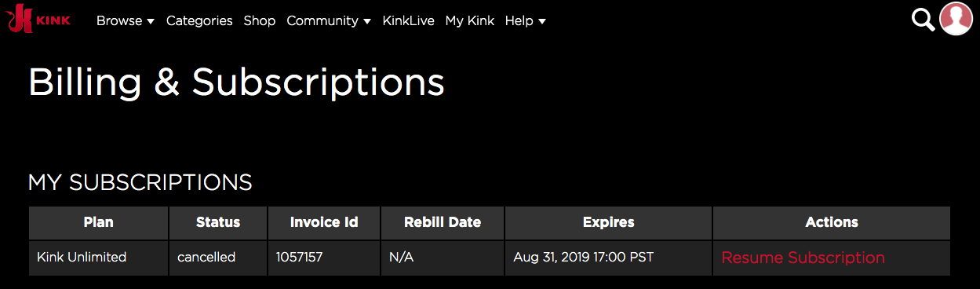Open search with the magnifier icon
This screenshot has height=289, width=980.
pyautogui.click(x=923, y=20)
